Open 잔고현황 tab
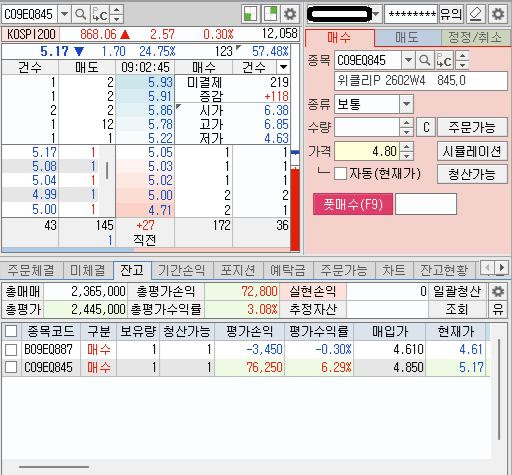The width and height of the screenshot is (512, 475). [444, 270]
